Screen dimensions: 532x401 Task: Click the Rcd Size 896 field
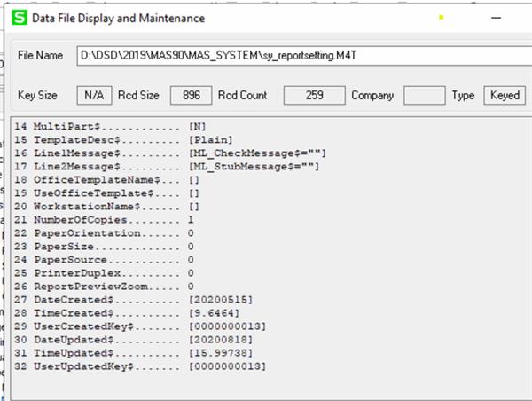click(191, 96)
